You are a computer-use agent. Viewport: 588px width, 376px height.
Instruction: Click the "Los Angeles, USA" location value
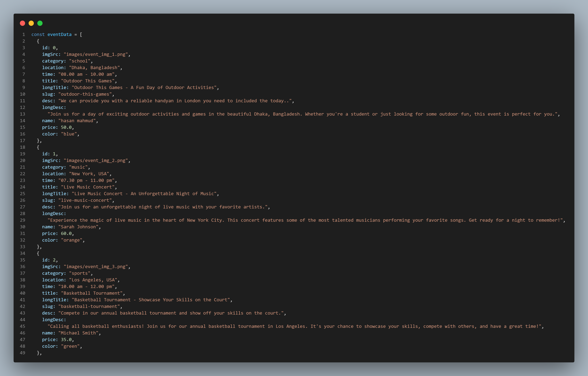point(93,280)
